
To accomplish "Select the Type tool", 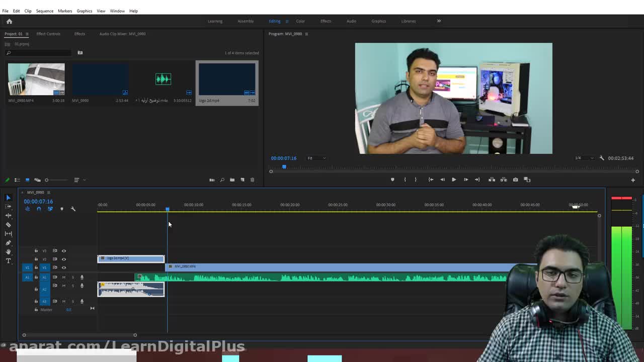I will pos(8,261).
